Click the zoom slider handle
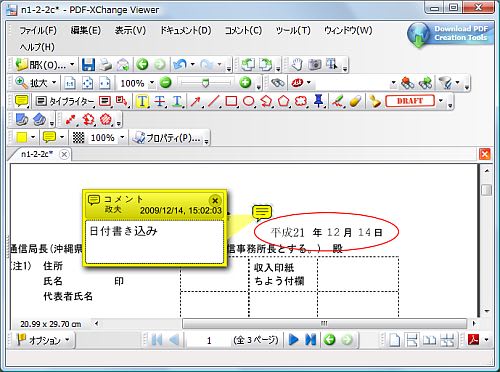 click(x=206, y=82)
